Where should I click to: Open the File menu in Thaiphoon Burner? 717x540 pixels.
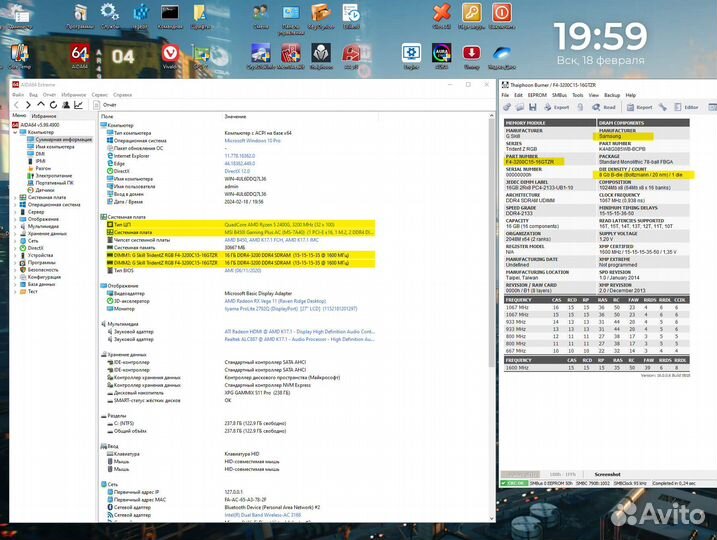pos(505,95)
